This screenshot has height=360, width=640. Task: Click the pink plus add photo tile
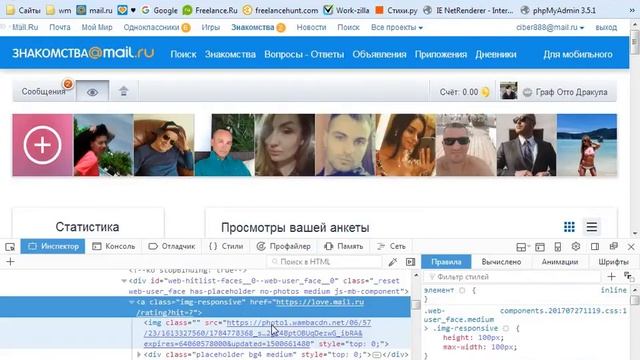pos(42,145)
